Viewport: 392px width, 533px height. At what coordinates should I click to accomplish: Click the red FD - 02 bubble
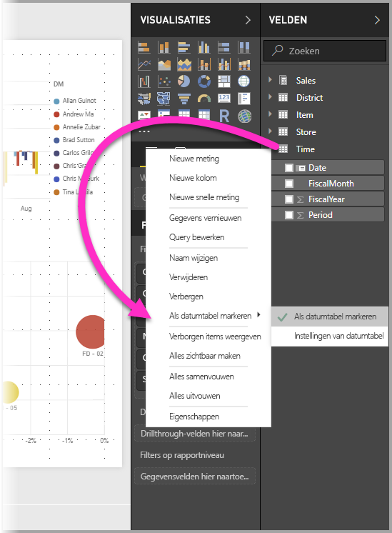tap(91, 332)
